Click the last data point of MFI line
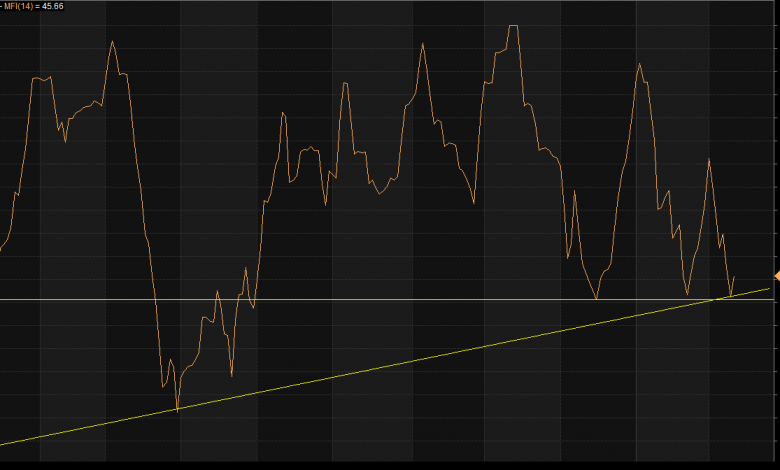The width and height of the screenshot is (780, 470). pyautogui.click(x=735, y=277)
